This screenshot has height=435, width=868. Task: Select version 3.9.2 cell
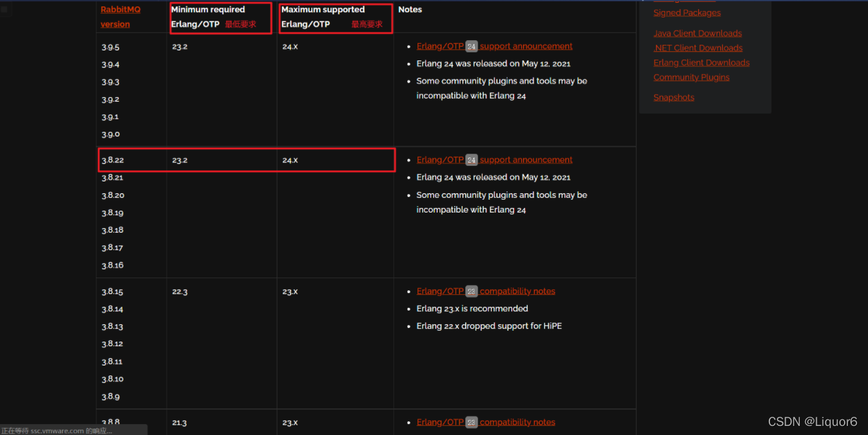110,100
